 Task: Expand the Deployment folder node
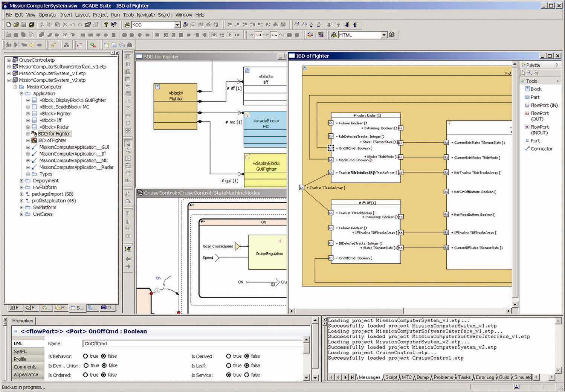pyautogui.click(x=22, y=181)
